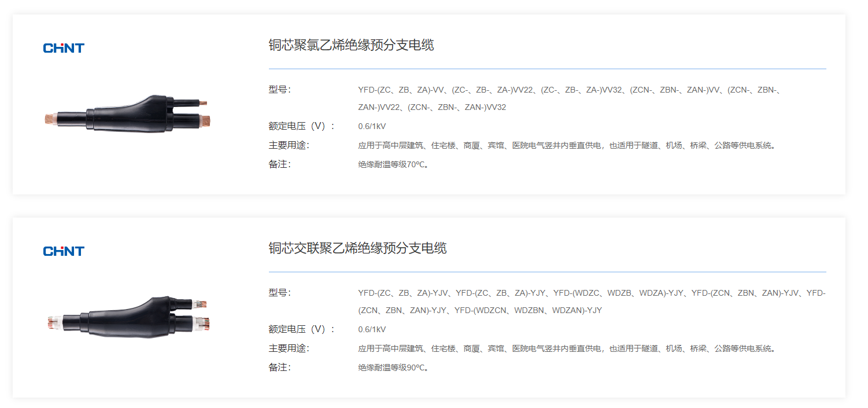
Task: Open the title 铜芯聚氯乙烯绝缘预分支电缆
Action: click(x=351, y=45)
